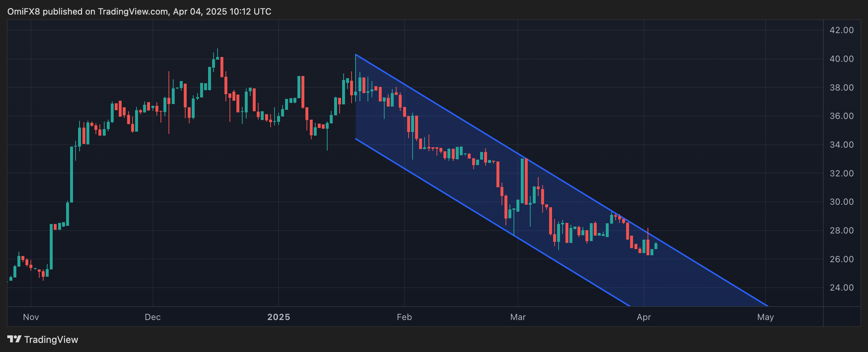The width and height of the screenshot is (868, 352).
Task: Open the TradingView wordmark link
Action: point(51,340)
